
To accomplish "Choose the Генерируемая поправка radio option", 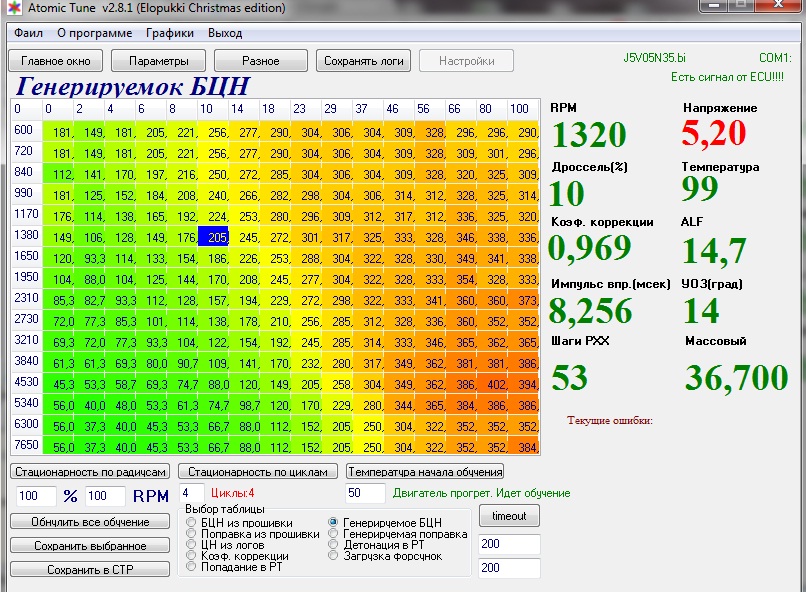I will point(335,534).
